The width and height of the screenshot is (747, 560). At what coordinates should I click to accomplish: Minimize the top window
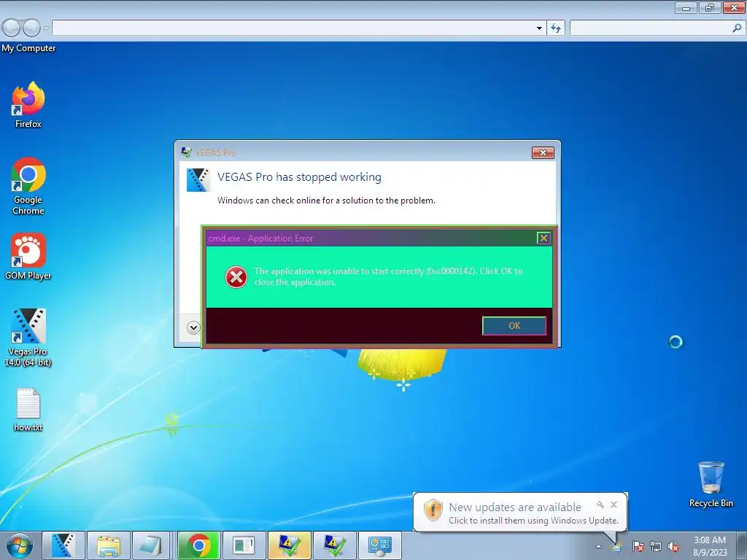click(x=686, y=7)
